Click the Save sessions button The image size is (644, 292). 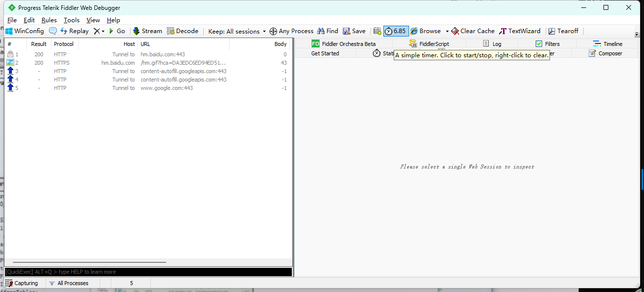pyautogui.click(x=354, y=31)
